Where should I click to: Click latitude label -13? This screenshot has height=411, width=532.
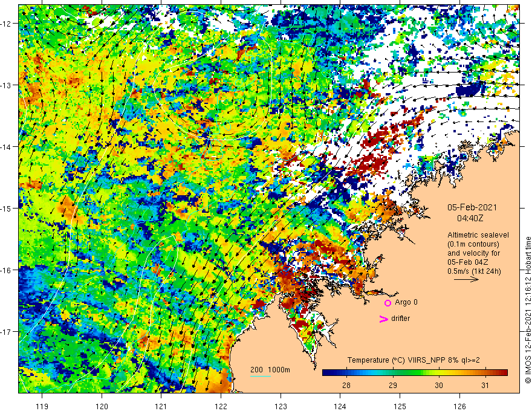coord(6,85)
